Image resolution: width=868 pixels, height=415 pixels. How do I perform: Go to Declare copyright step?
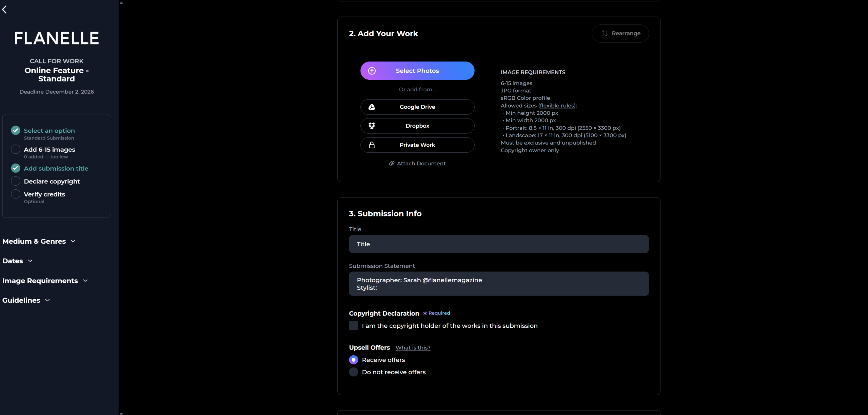coord(52,182)
